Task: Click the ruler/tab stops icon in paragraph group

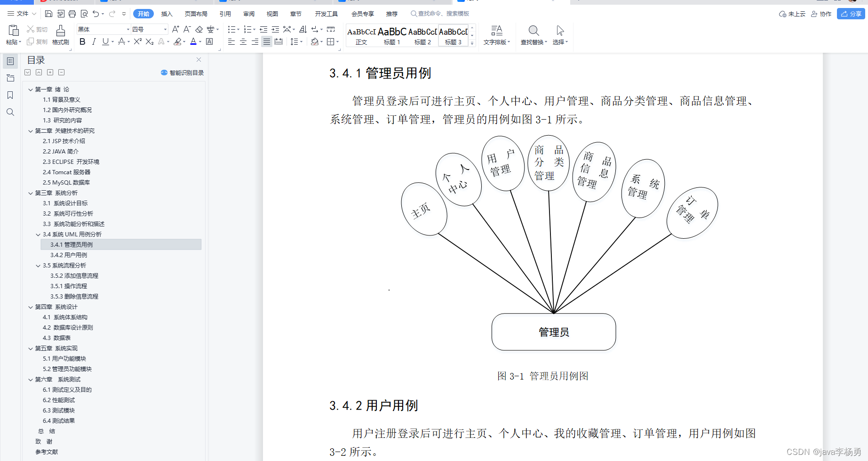Action: click(x=331, y=29)
